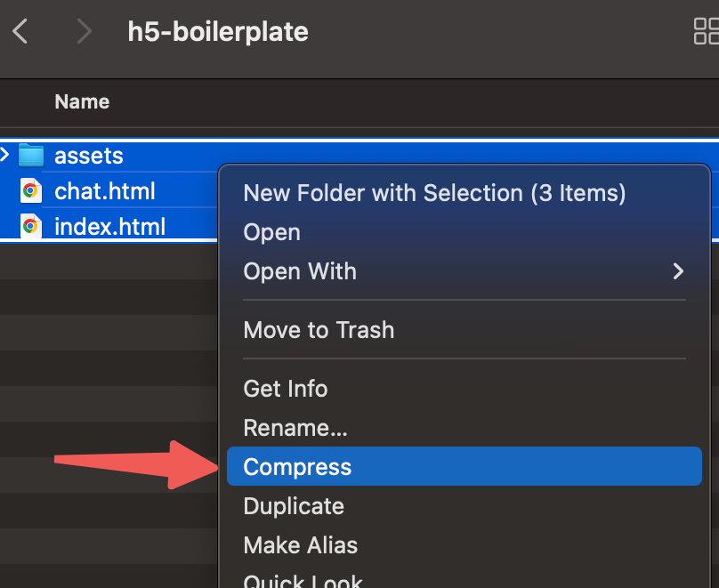Click the grid view icon in toolbar

(706, 32)
